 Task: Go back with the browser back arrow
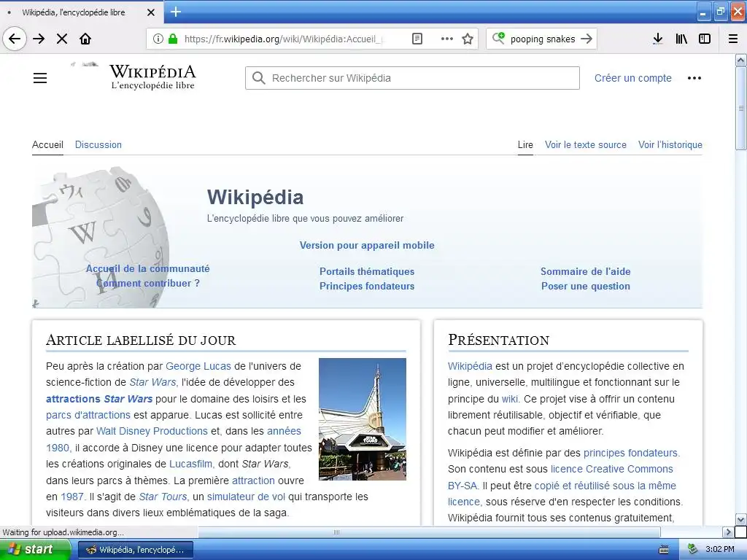[x=15, y=39]
